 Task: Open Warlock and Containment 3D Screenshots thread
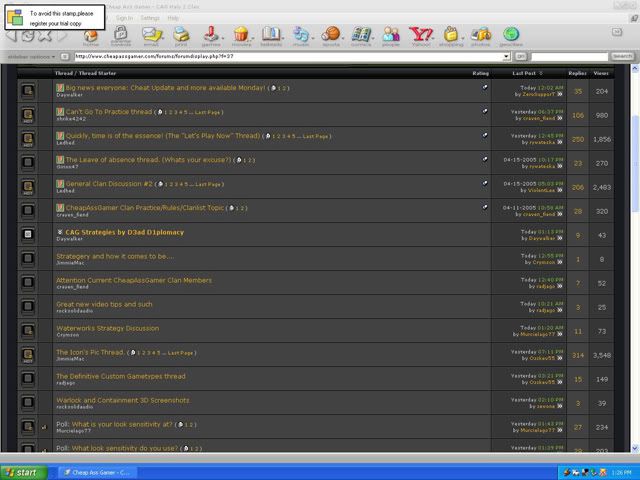point(123,400)
